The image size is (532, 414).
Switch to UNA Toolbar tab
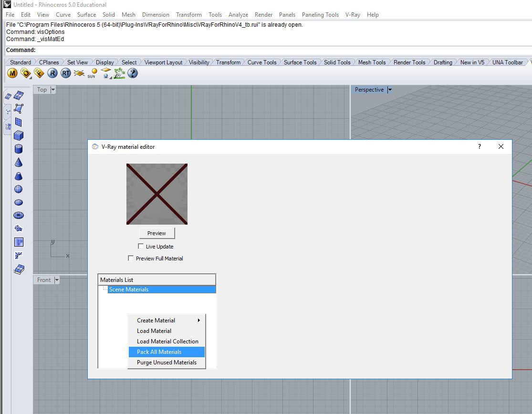pos(507,62)
